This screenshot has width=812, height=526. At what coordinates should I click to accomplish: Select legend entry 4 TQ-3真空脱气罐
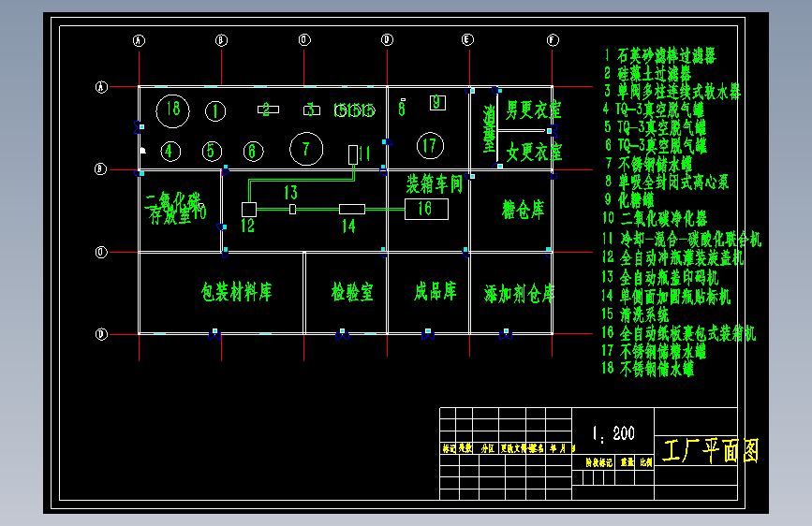(654, 110)
